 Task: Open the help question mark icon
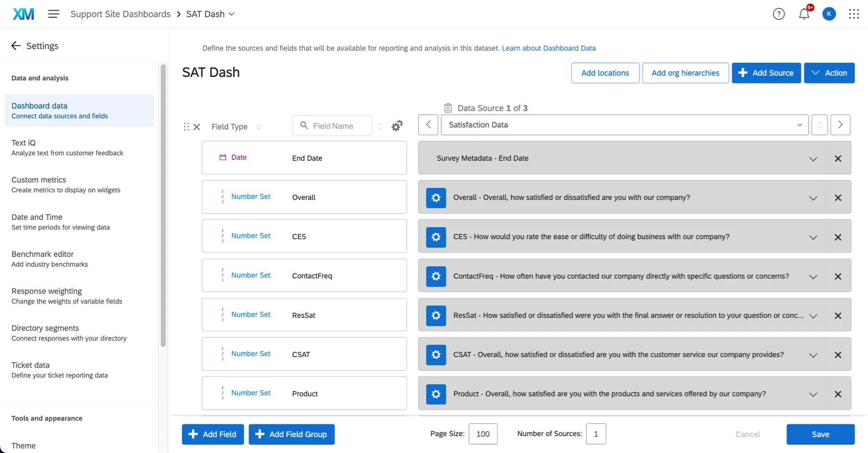coord(779,14)
